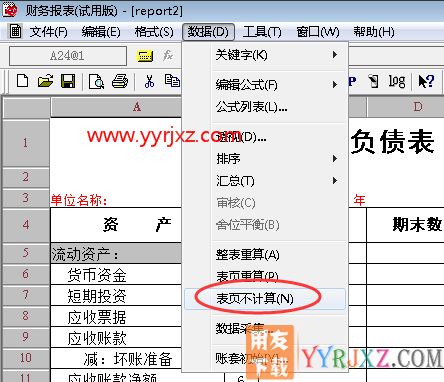Select column D header
Image resolution: width=444 pixels, height=382 pixels.
406,107
